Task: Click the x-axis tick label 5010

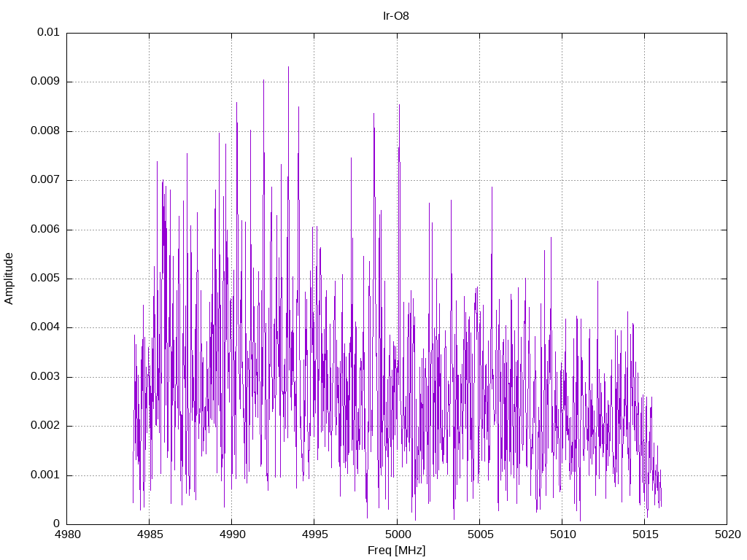Action: [x=562, y=534]
